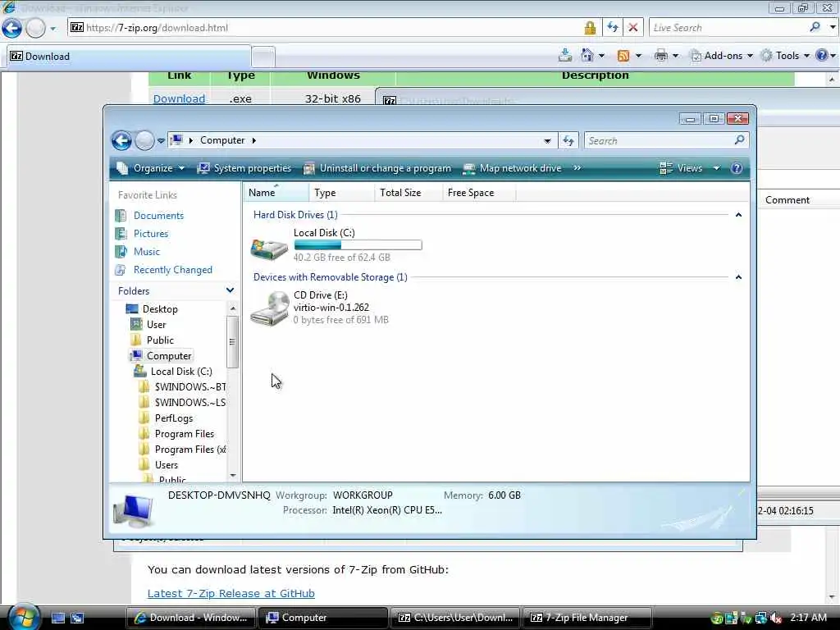840x630 pixels.
Task: Open the IE Add-ons menu
Action: (722, 55)
